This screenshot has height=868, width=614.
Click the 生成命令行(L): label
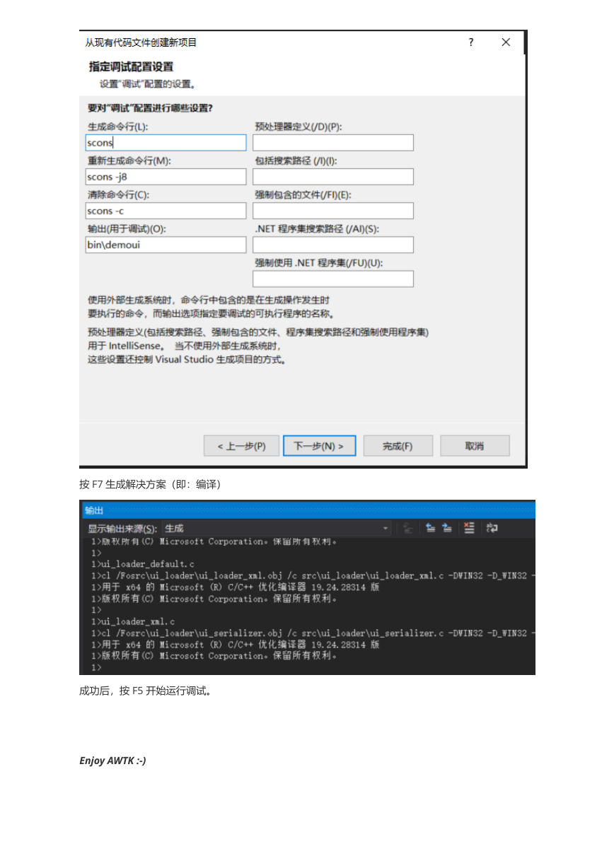pyautogui.click(x=118, y=127)
